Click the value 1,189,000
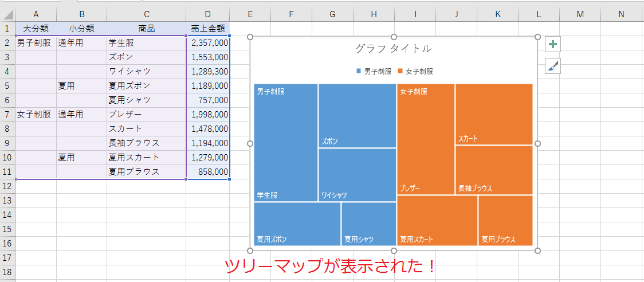 208,86
